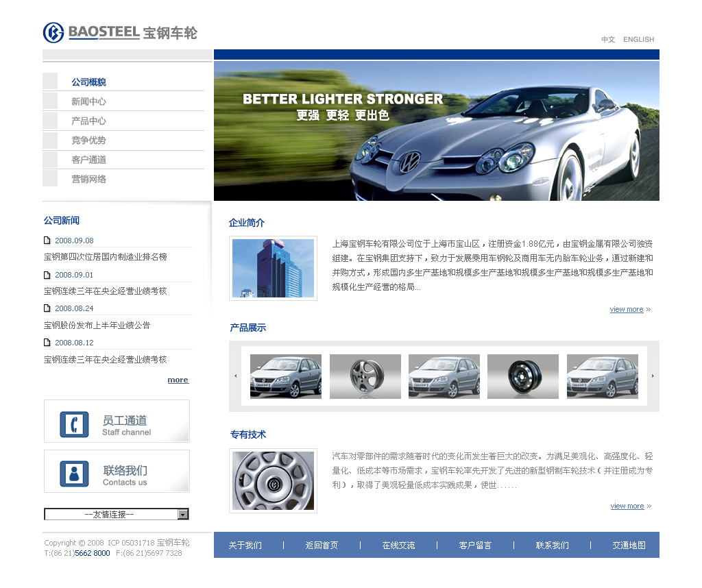The image size is (702, 588).
Task: Click the silver alloy wheel thumbnail
Action: click(365, 376)
